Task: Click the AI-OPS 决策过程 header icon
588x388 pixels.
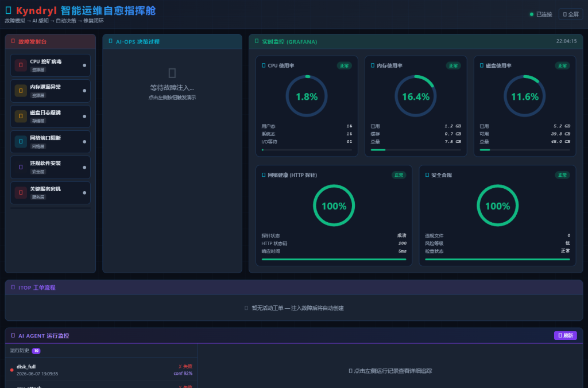Action: [111, 41]
